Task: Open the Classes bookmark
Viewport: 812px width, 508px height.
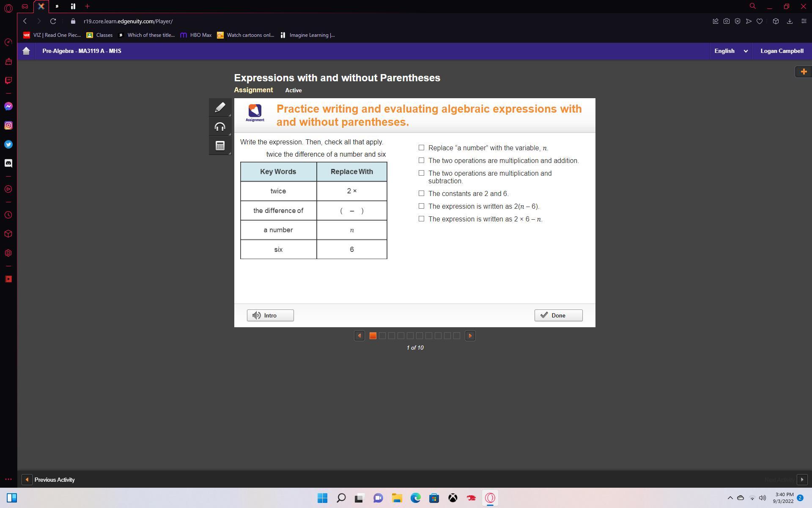Action: click(100, 35)
